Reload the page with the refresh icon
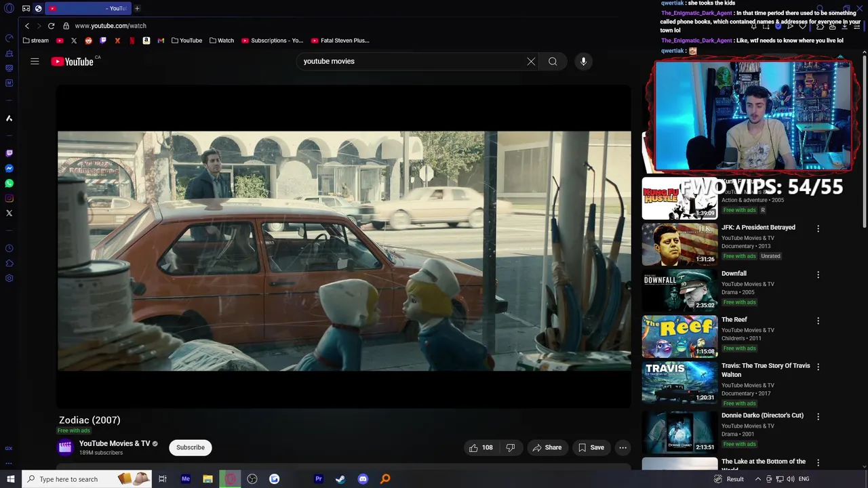The height and width of the screenshot is (488, 868). [51, 26]
